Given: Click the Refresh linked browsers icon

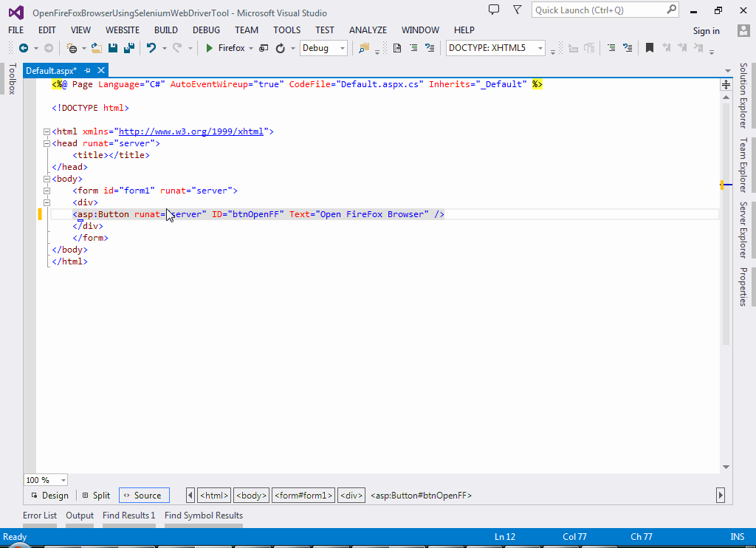Looking at the screenshot, I should coord(280,48).
